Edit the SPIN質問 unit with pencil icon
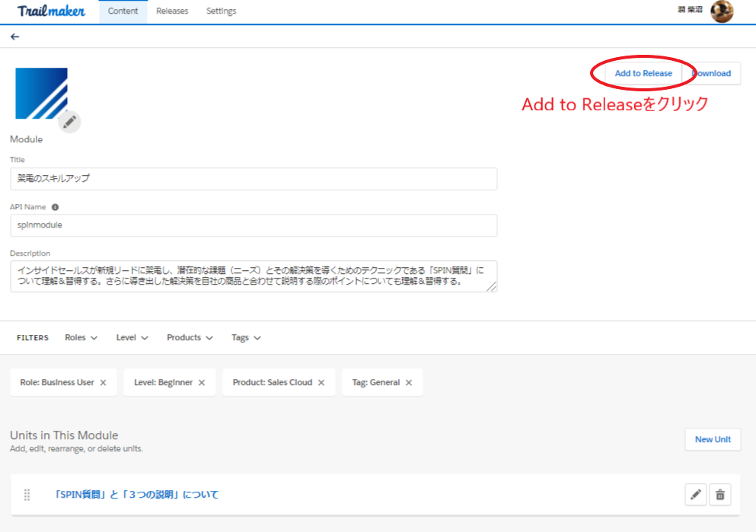Image resolution: width=756 pixels, height=532 pixels. (695, 495)
